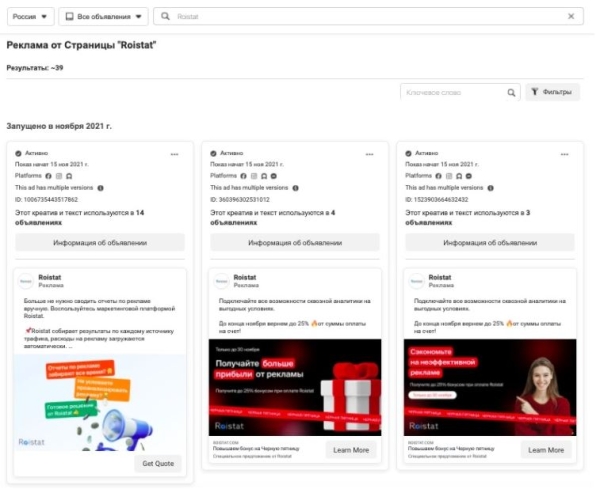
Task: Click Roistat avatar in woman ad
Action: [416, 281]
